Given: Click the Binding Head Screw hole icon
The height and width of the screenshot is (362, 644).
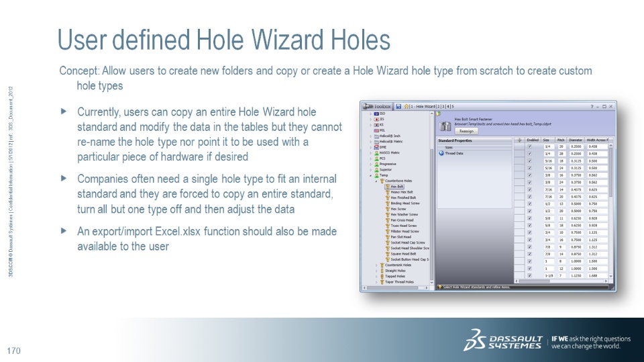Looking at the screenshot, I should [388, 203].
